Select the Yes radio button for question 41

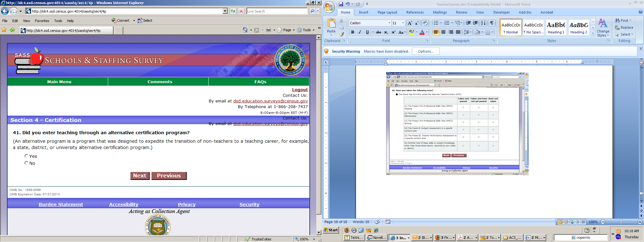[26, 156]
